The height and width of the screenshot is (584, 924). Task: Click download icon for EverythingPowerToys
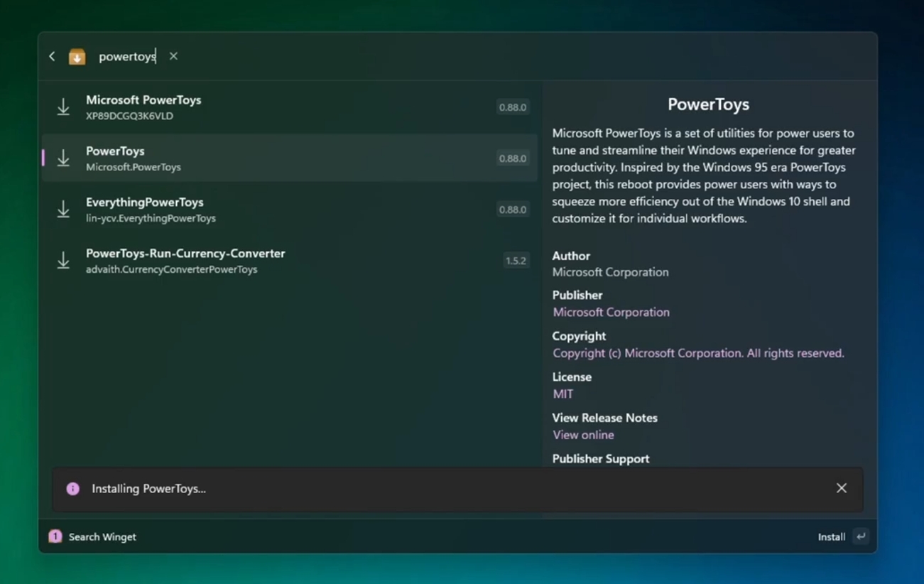tap(63, 210)
